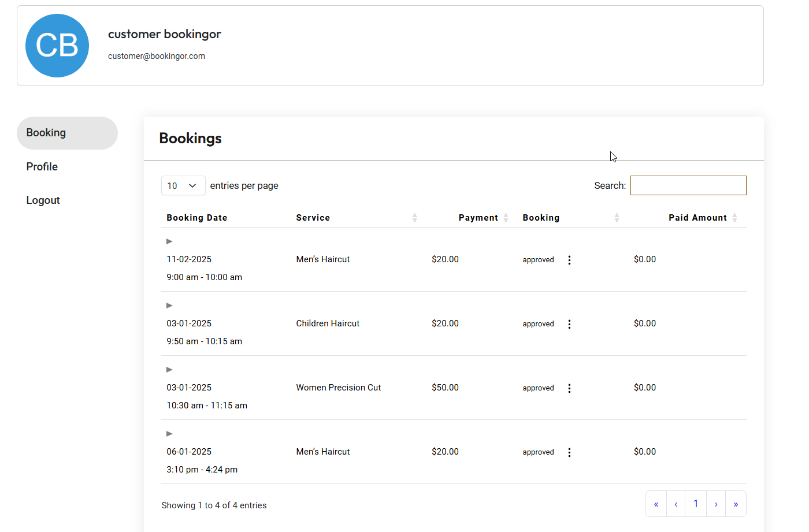Click the "customer bookingor" name heading
This screenshot has width=809, height=532.
click(x=165, y=34)
